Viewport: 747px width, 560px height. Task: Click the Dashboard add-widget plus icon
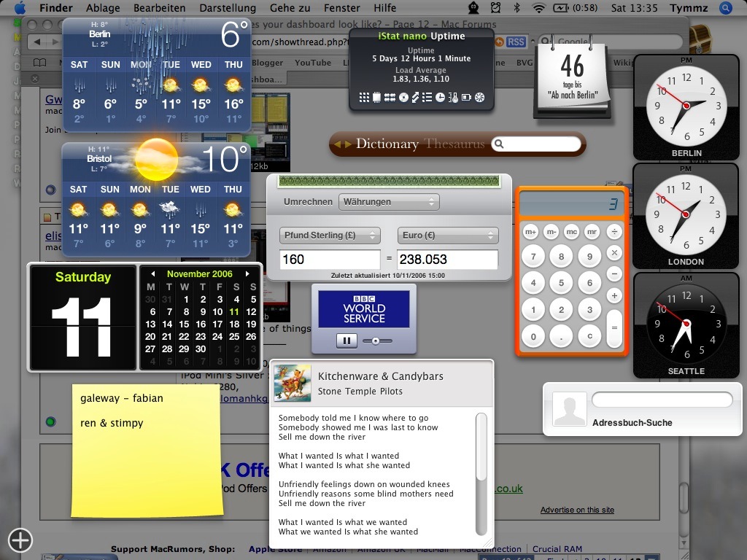[20, 540]
